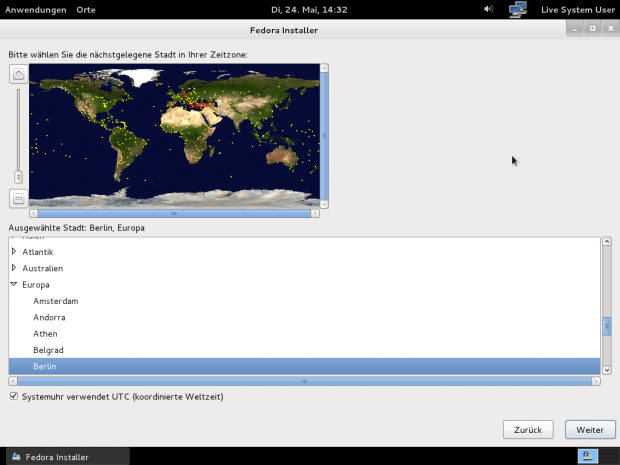Toggle the Systemuhr verwendet UTC checkbox
Screen dimensions: 620x465
point(13,397)
